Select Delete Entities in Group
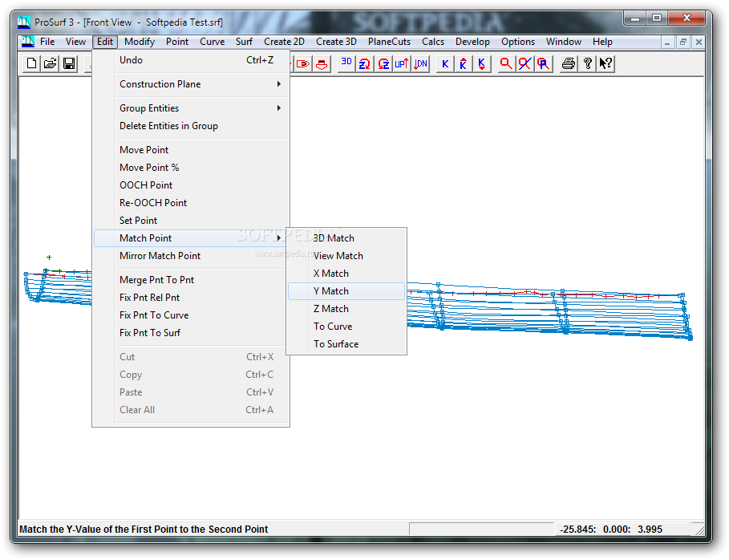The width and height of the screenshot is (729, 560). click(x=191, y=126)
